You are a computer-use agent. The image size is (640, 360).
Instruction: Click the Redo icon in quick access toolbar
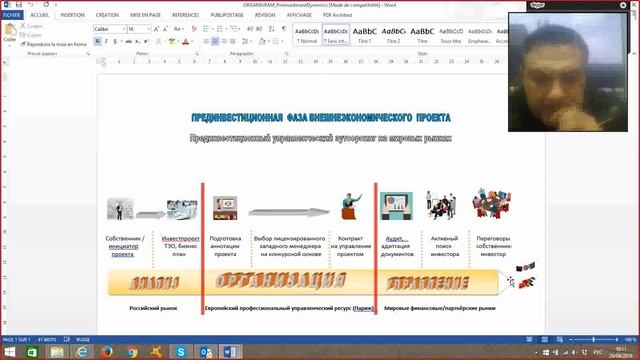(x=46, y=4)
